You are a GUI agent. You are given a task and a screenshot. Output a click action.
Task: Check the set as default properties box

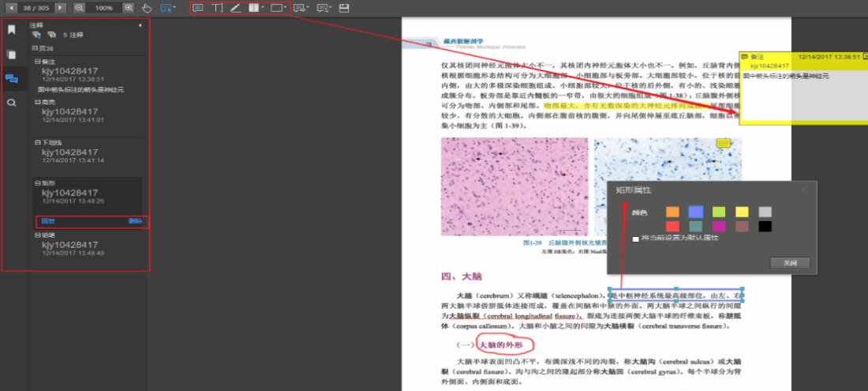click(635, 238)
